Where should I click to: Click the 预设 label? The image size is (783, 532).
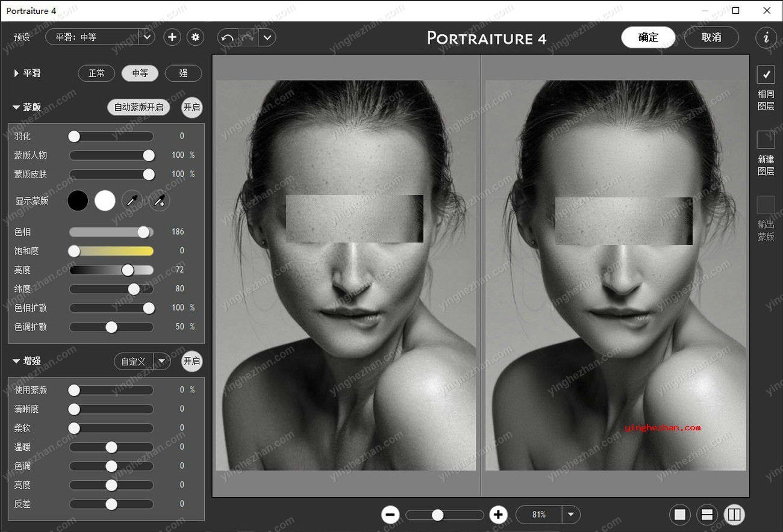point(22,37)
